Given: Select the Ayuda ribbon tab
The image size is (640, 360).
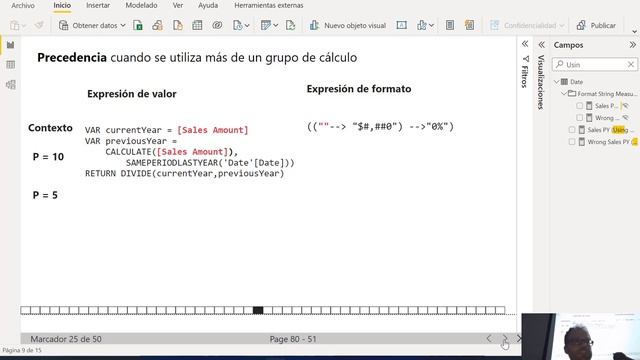Looking at the screenshot, I should (x=208, y=5).
